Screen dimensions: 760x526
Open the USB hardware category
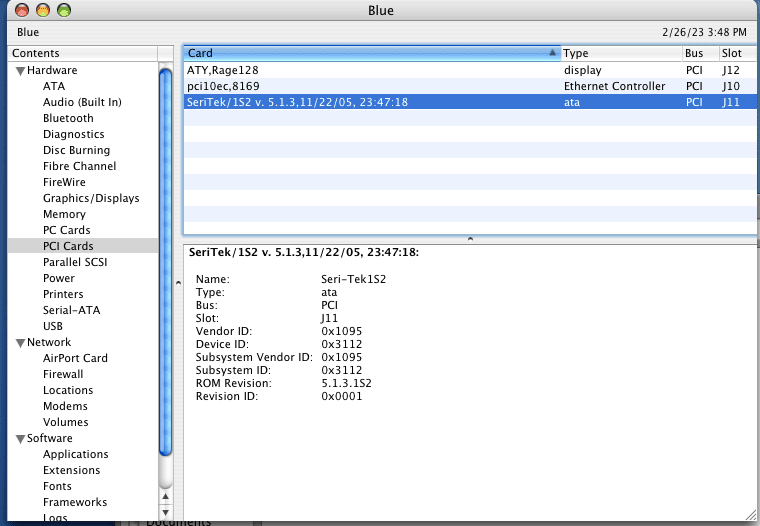(x=53, y=326)
